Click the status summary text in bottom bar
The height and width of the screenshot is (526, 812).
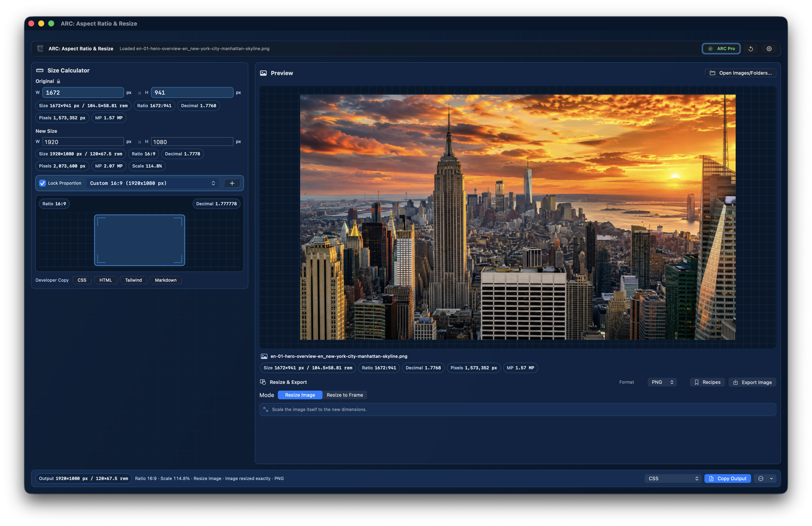click(x=209, y=478)
